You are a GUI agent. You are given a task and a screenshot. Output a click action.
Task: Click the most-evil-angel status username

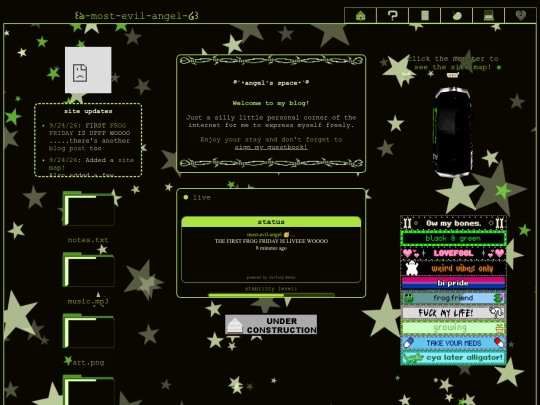(264, 235)
